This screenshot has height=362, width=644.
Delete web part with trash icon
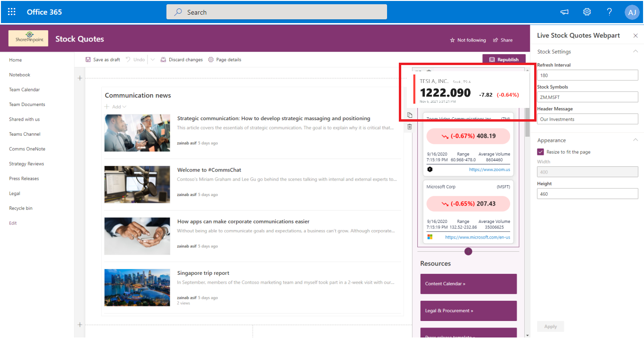click(410, 127)
